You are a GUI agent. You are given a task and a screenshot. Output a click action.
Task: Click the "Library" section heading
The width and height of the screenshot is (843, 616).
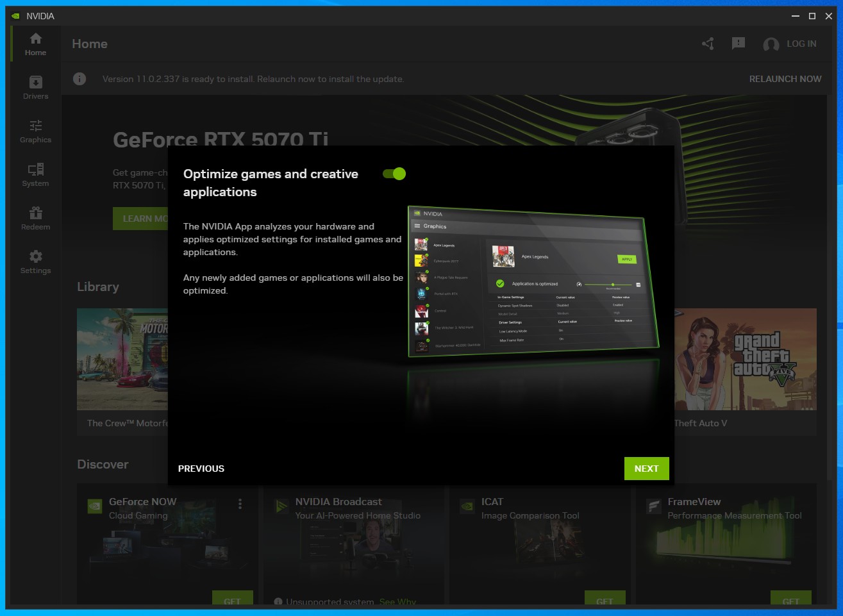pos(98,287)
